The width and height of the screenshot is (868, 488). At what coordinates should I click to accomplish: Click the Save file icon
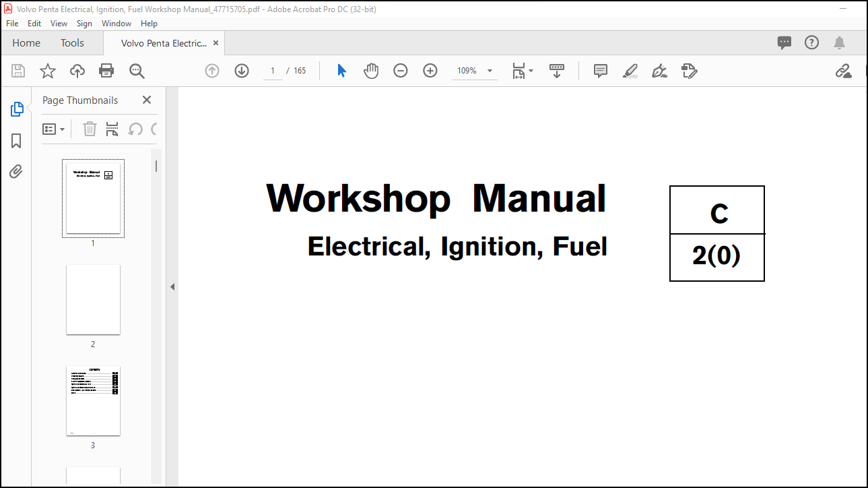pyautogui.click(x=18, y=71)
